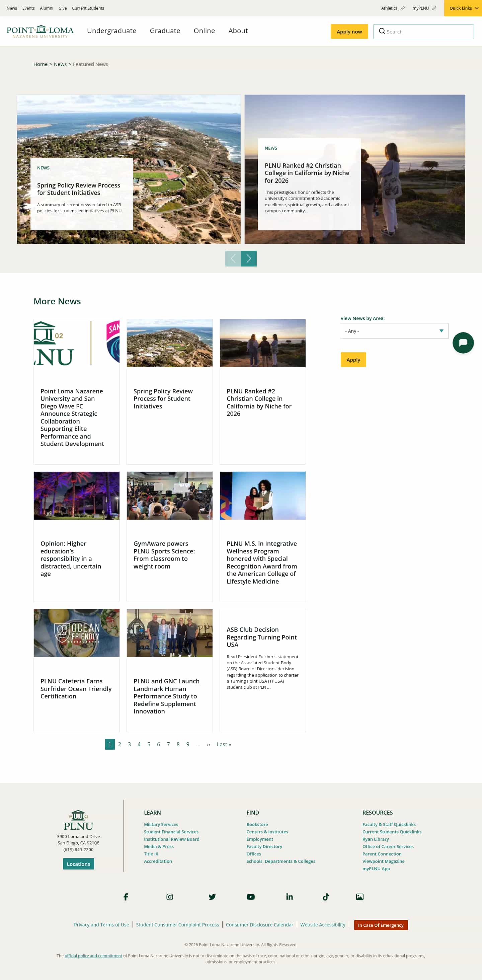Click the Home breadcrumb link

40,64
